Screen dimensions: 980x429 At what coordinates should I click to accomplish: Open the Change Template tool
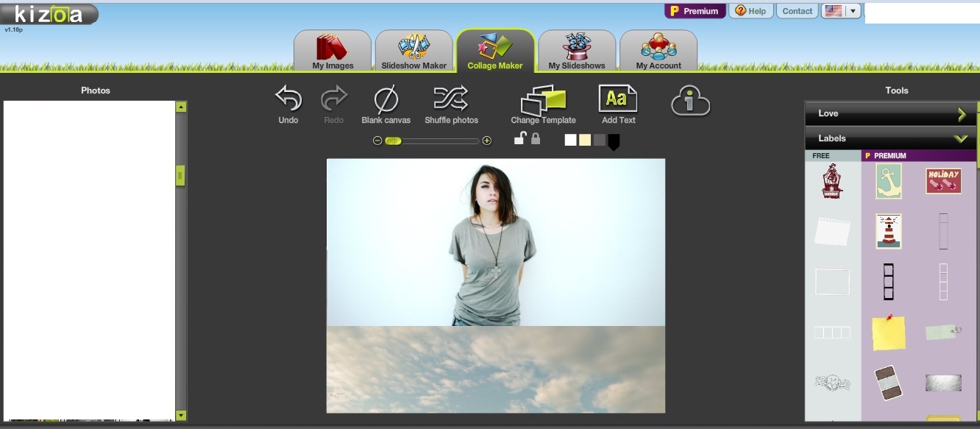point(543,102)
